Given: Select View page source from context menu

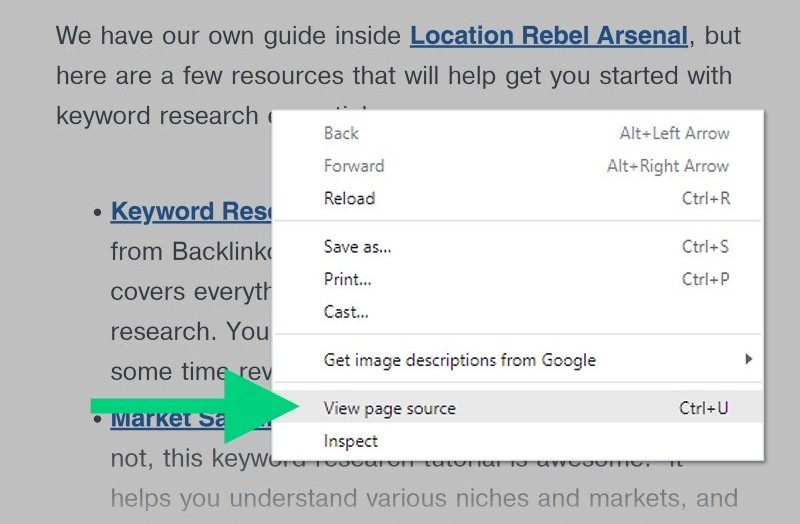Looking at the screenshot, I should tap(390, 408).
